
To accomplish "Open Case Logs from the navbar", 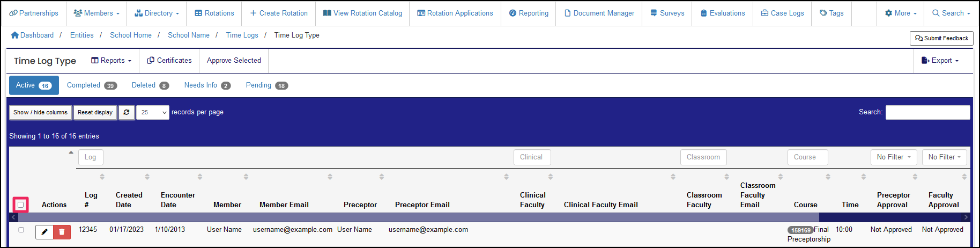I will [x=782, y=13].
